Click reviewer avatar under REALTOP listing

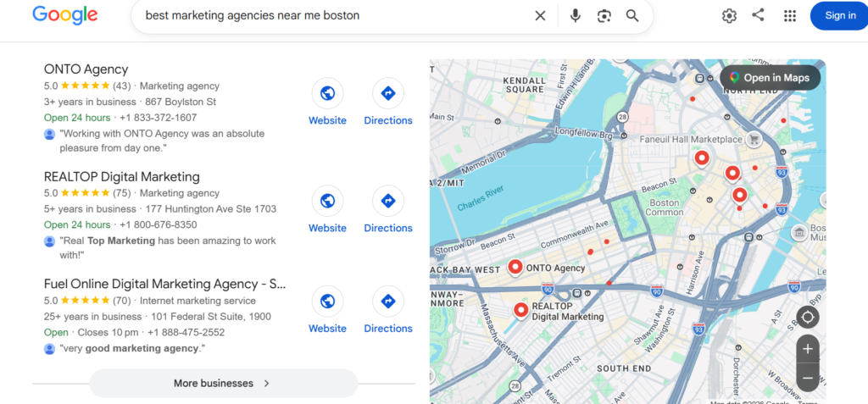(x=49, y=242)
